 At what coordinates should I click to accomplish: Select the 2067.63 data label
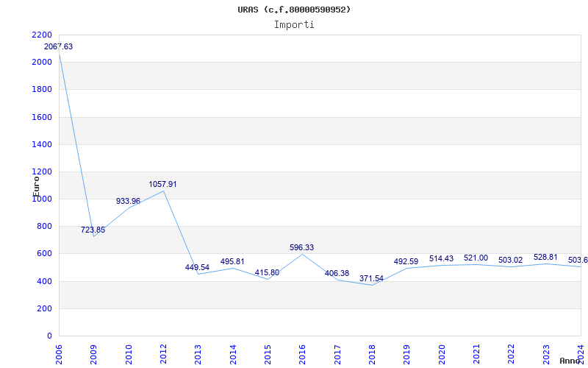[x=59, y=47]
